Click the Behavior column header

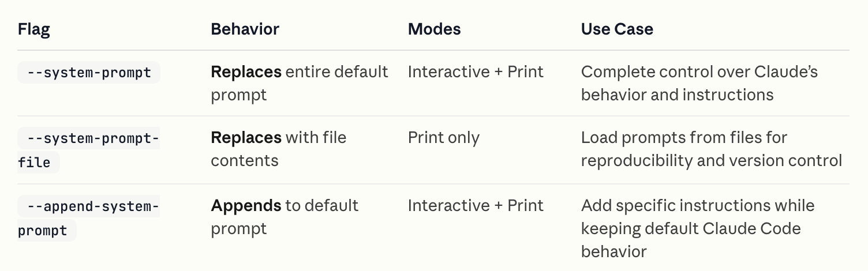point(245,29)
